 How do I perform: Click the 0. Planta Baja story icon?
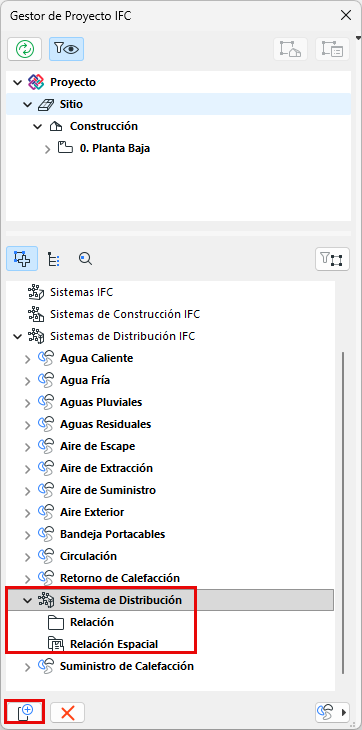point(66,148)
